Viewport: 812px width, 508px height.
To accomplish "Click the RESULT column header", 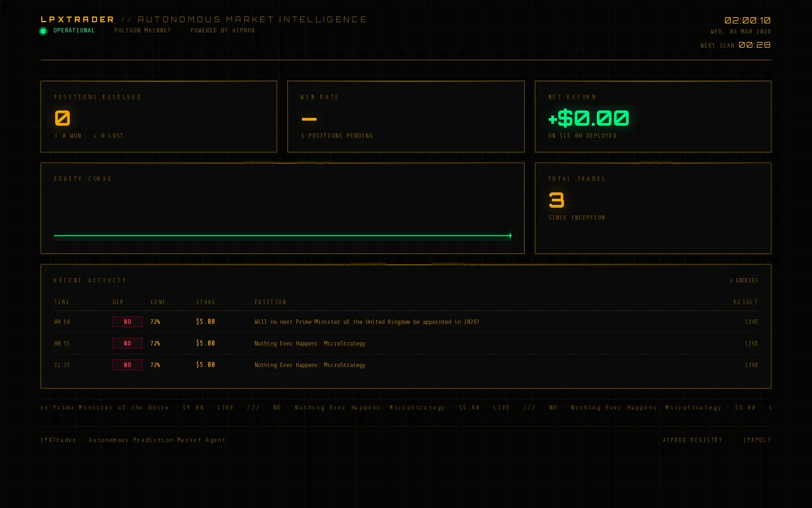I will point(745,302).
